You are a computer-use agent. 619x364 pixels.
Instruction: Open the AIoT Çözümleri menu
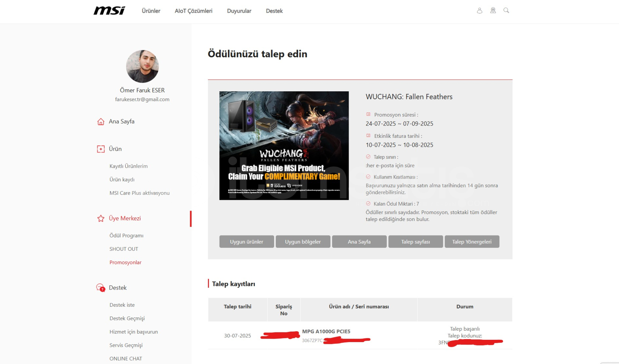[194, 11]
